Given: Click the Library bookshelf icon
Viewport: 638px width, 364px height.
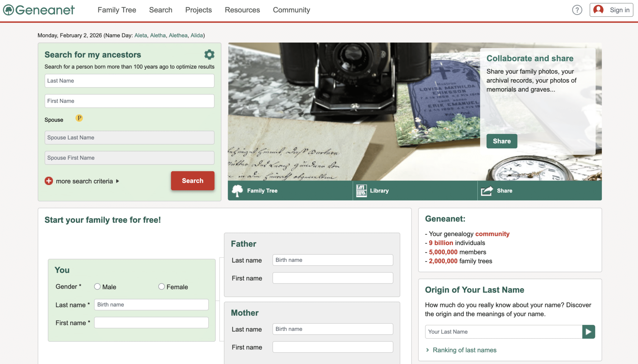Looking at the screenshot, I should point(361,191).
